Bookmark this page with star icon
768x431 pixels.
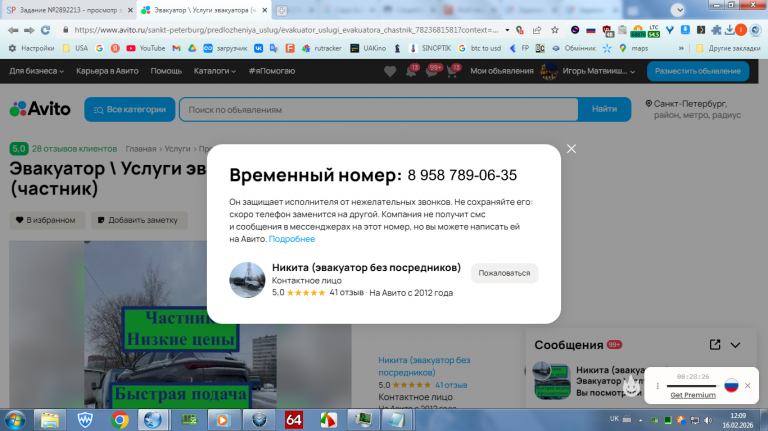(x=554, y=30)
